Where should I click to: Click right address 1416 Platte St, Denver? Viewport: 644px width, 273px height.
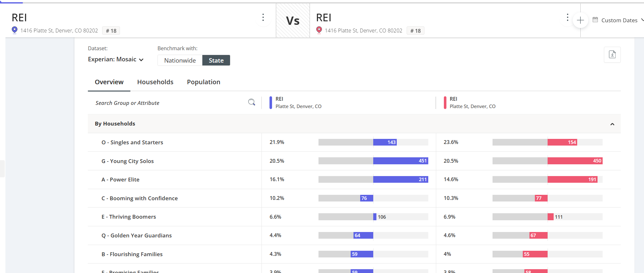(x=364, y=31)
